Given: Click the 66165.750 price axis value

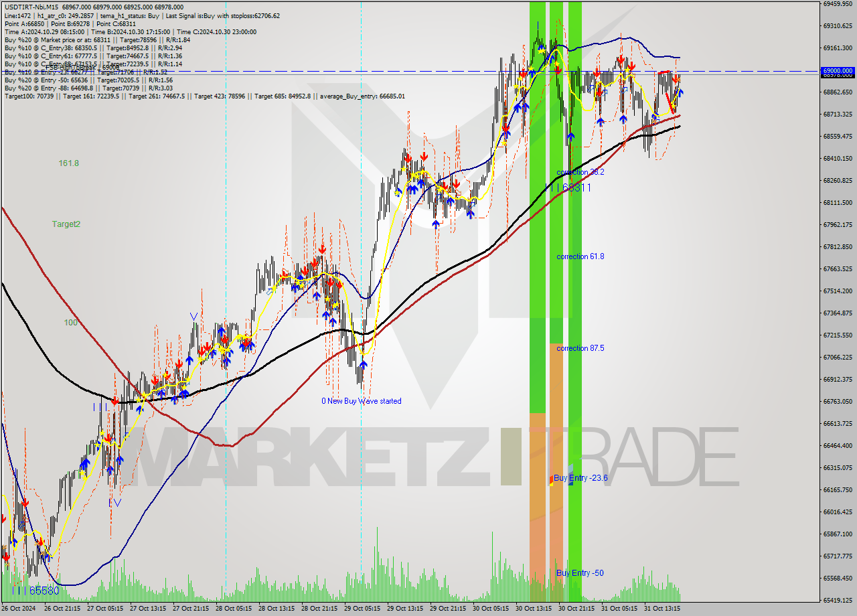Looking at the screenshot, I should (x=838, y=489).
